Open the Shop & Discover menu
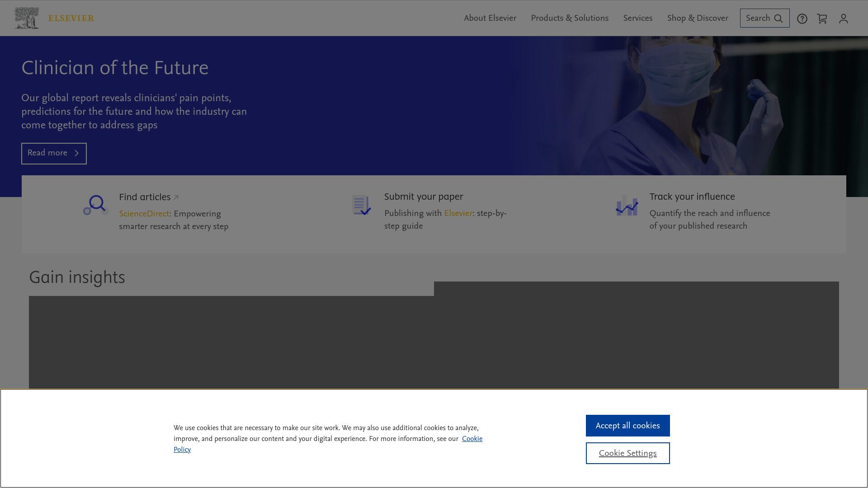Image resolution: width=868 pixels, height=488 pixels. click(x=698, y=18)
